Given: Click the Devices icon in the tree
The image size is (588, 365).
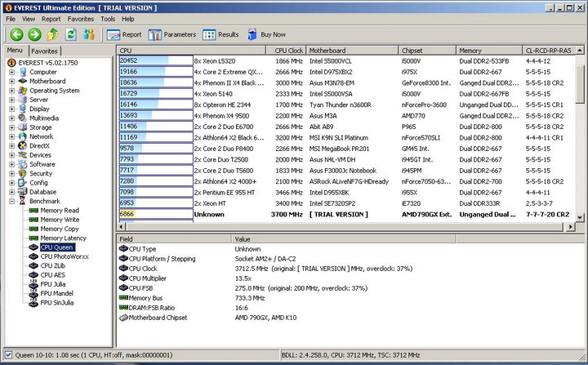Looking at the screenshot, I should tap(23, 155).
